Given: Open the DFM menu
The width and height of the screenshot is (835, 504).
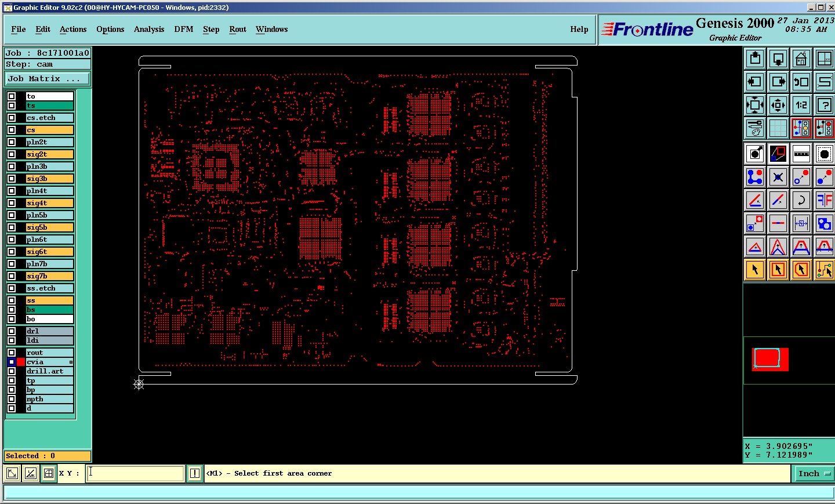Looking at the screenshot, I should 184,29.
